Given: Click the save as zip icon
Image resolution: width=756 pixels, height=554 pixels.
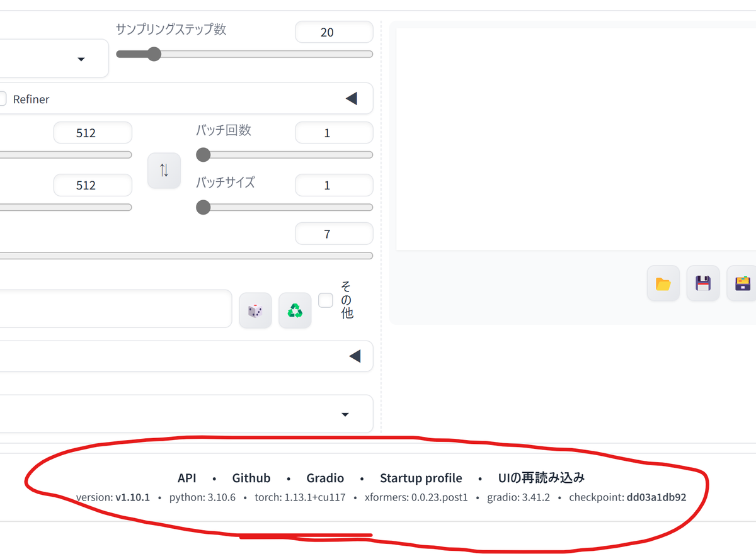Looking at the screenshot, I should [x=742, y=283].
